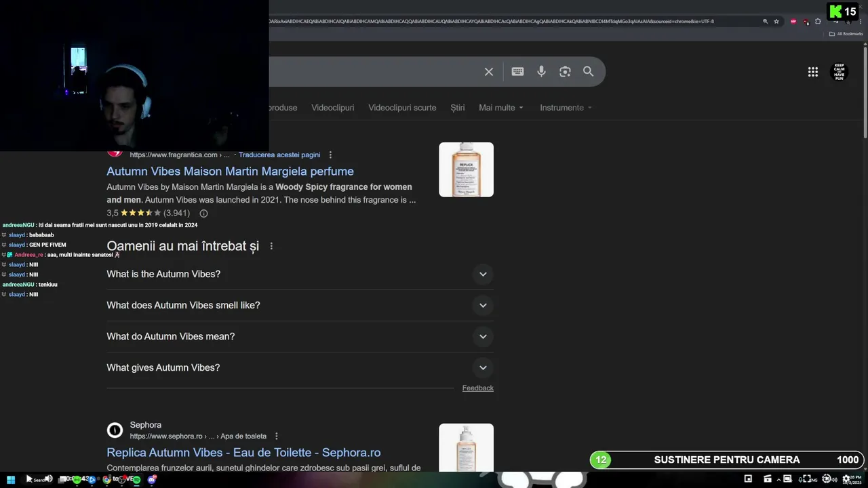The image size is (868, 488).
Task: Open the Chrome extensions puzzle menu
Action: [x=818, y=21]
